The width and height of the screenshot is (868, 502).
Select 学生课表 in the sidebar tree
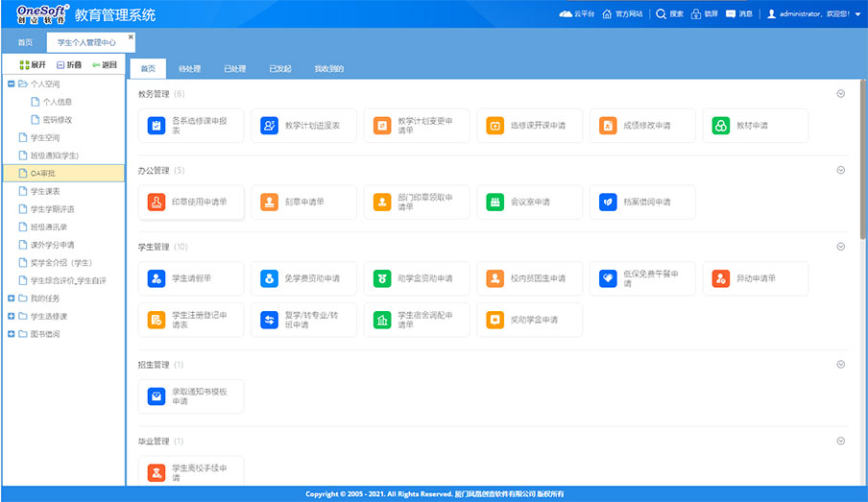pyautogui.click(x=45, y=191)
